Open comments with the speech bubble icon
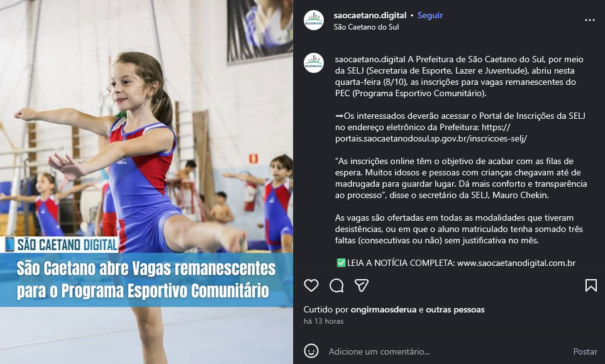Image resolution: width=605 pixels, height=364 pixels. click(x=336, y=285)
